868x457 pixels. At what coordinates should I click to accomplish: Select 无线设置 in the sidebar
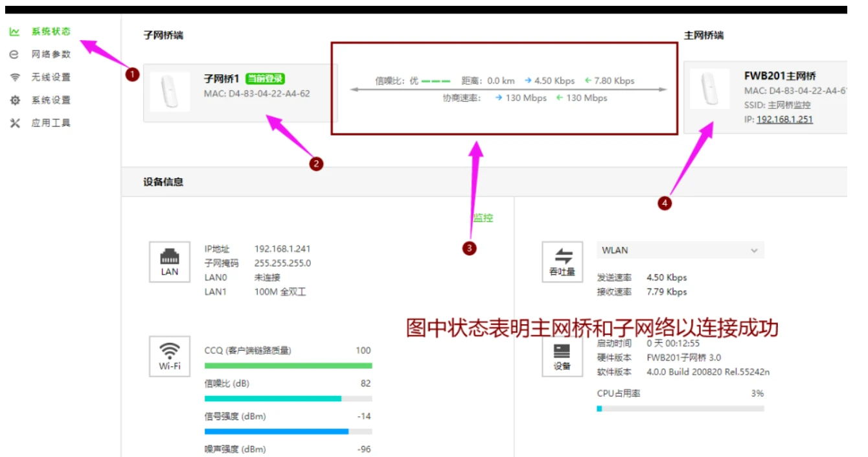point(51,78)
